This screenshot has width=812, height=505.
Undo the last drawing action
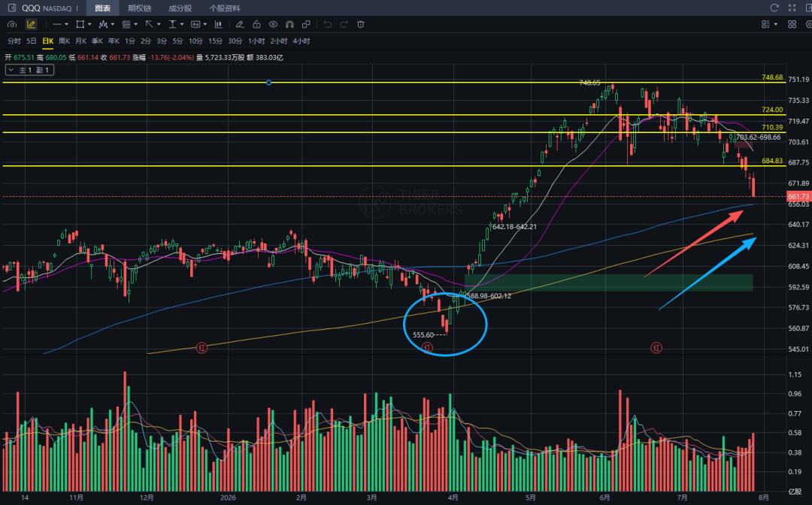tap(327, 24)
